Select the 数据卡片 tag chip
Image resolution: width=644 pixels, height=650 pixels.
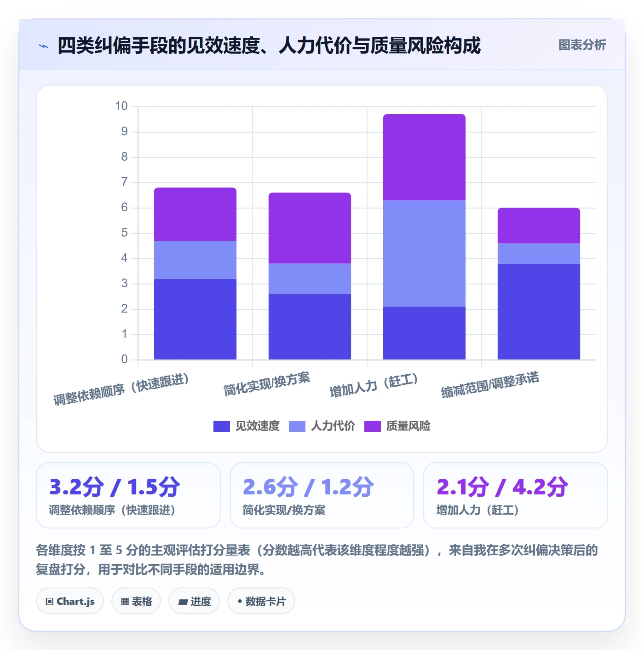pyautogui.click(x=261, y=601)
